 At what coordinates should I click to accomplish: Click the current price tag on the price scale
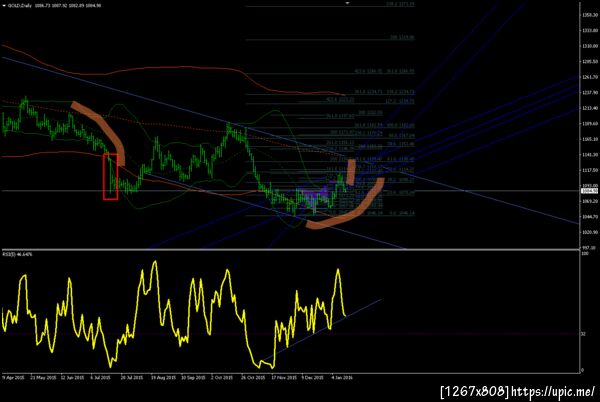(590, 190)
